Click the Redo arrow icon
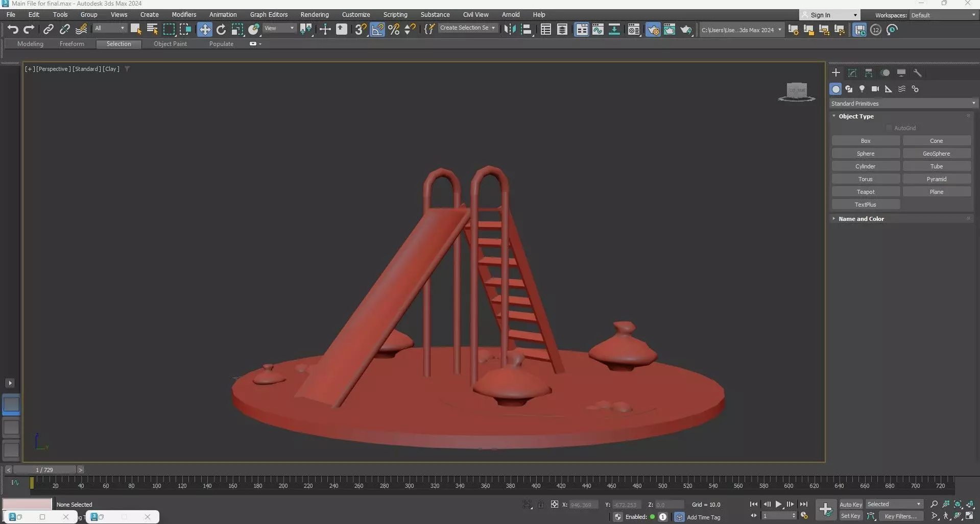The width and height of the screenshot is (980, 524). 29,30
